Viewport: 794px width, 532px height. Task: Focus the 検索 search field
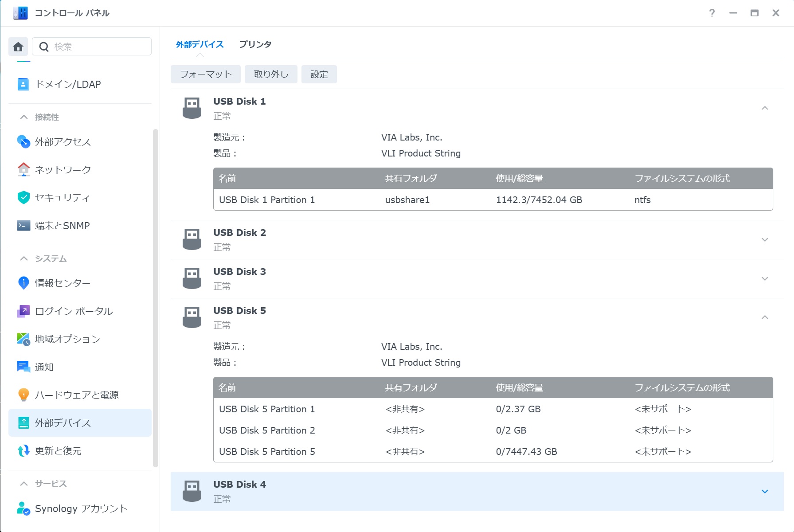click(x=92, y=47)
